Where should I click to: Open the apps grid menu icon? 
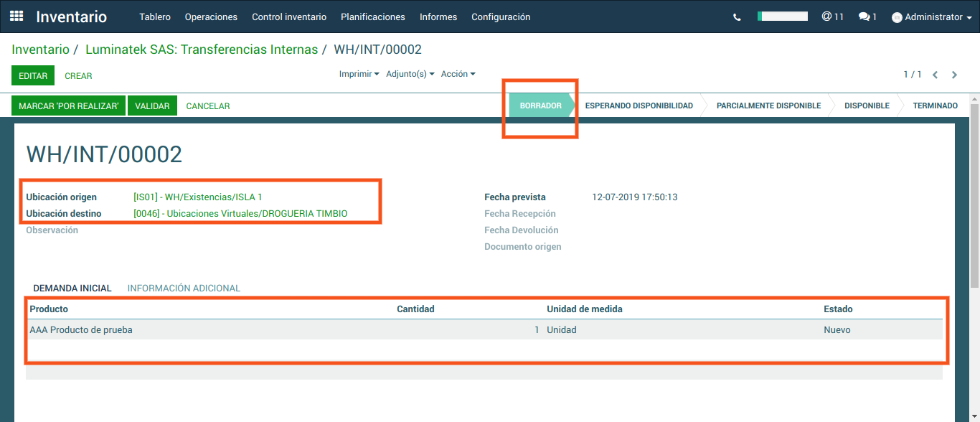coord(17,17)
